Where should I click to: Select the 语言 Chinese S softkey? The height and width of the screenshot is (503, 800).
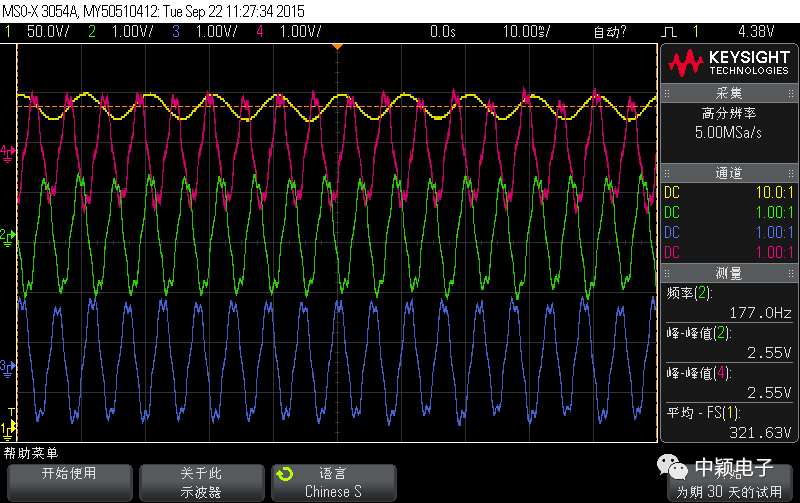coord(334,482)
